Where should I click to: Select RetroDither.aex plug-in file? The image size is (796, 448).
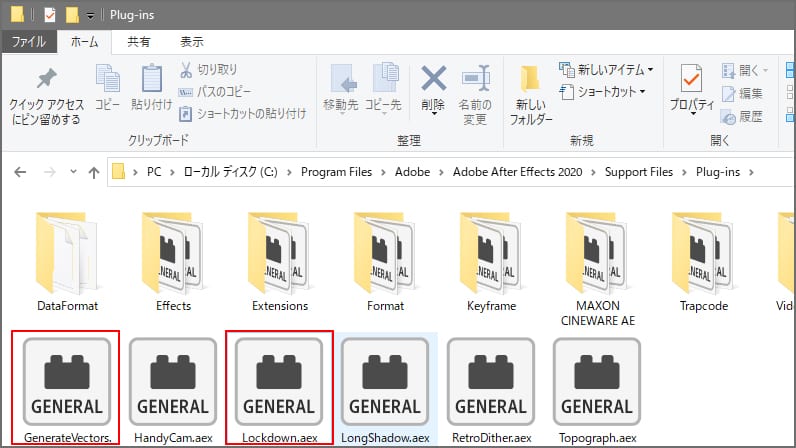coord(491,390)
